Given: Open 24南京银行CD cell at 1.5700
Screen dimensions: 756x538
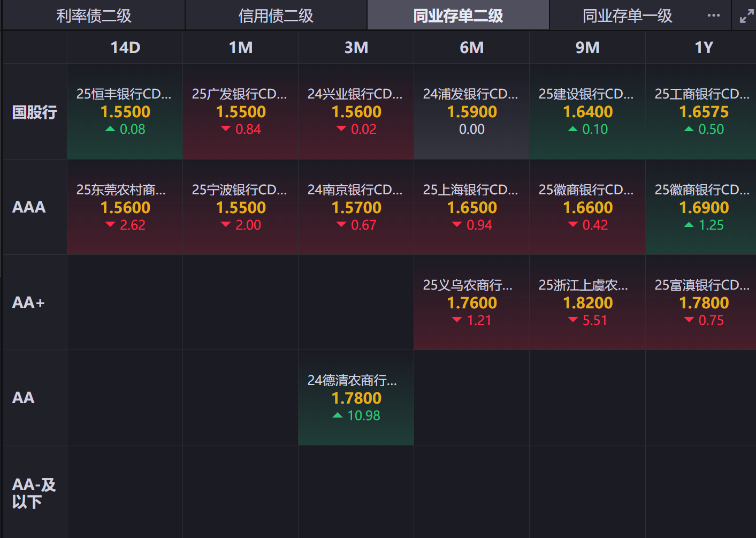Looking at the screenshot, I should [x=356, y=207].
